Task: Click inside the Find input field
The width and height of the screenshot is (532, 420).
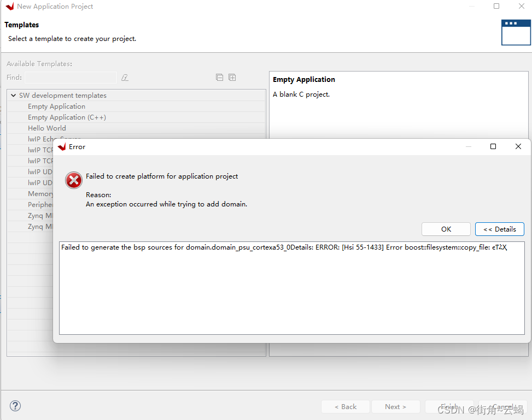Action: tap(70, 78)
